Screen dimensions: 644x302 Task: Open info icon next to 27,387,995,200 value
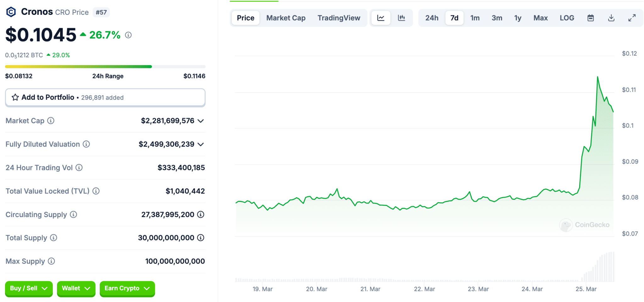tap(201, 214)
